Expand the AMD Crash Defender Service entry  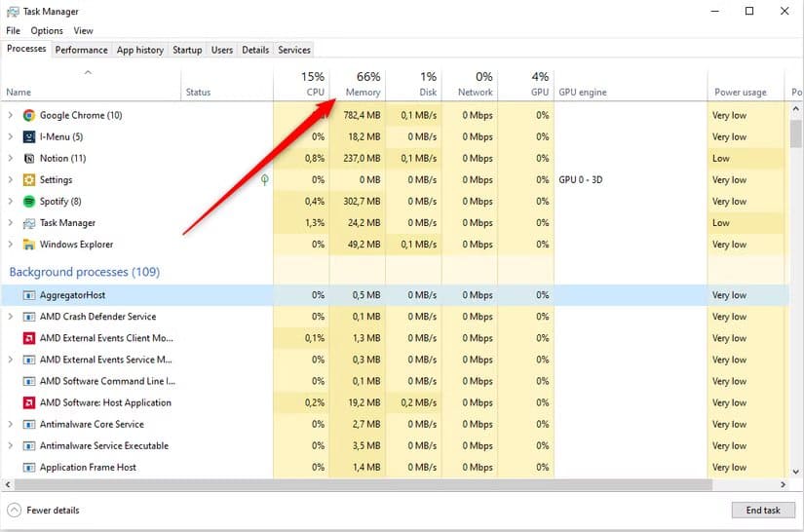click(11, 317)
